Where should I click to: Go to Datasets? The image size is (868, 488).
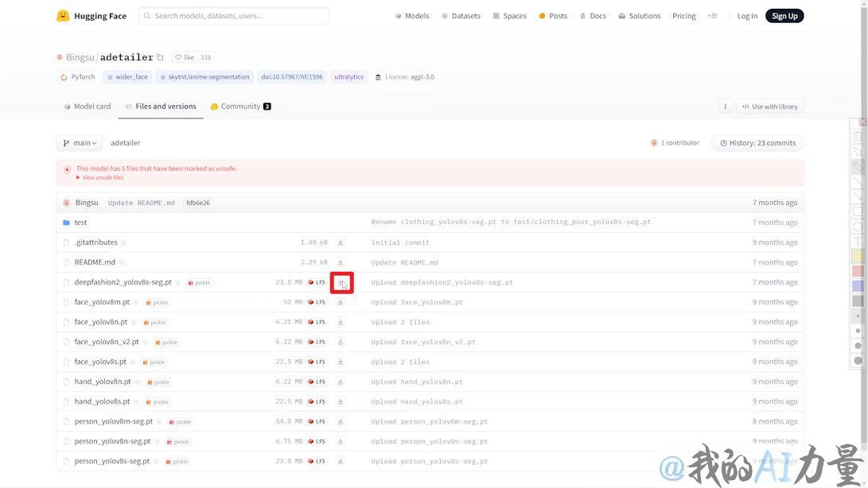461,16
